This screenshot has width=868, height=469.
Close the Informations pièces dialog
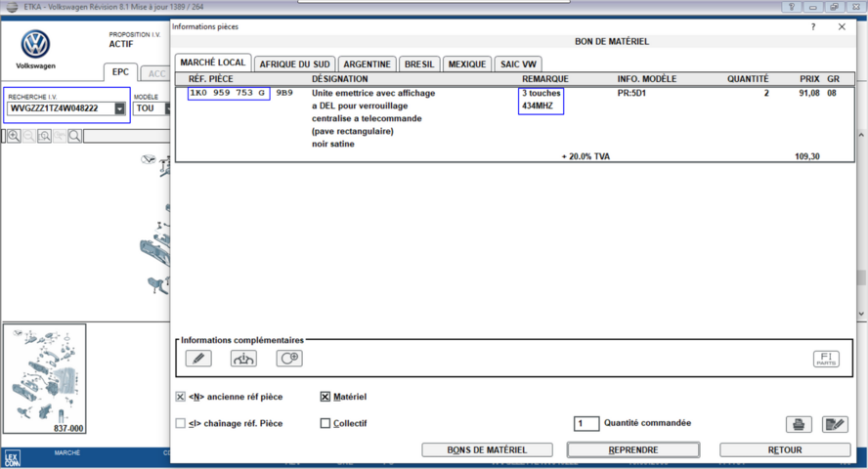(842, 26)
